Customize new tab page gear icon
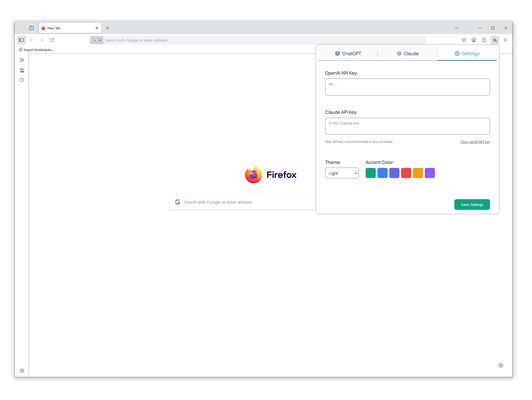The width and height of the screenshot is (532, 400). coord(500,365)
